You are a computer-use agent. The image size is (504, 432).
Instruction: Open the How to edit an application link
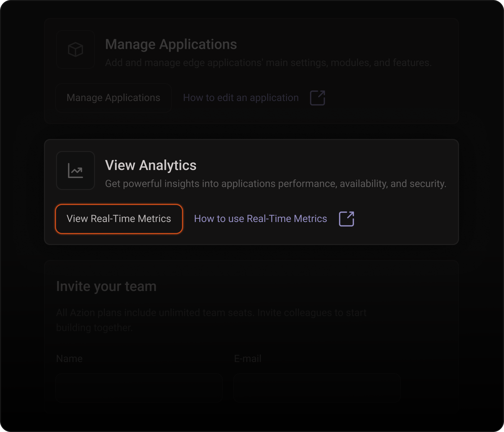(x=241, y=98)
